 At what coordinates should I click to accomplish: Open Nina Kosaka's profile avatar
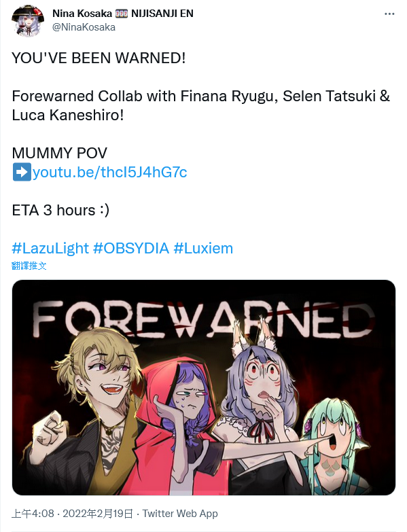(28, 20)
